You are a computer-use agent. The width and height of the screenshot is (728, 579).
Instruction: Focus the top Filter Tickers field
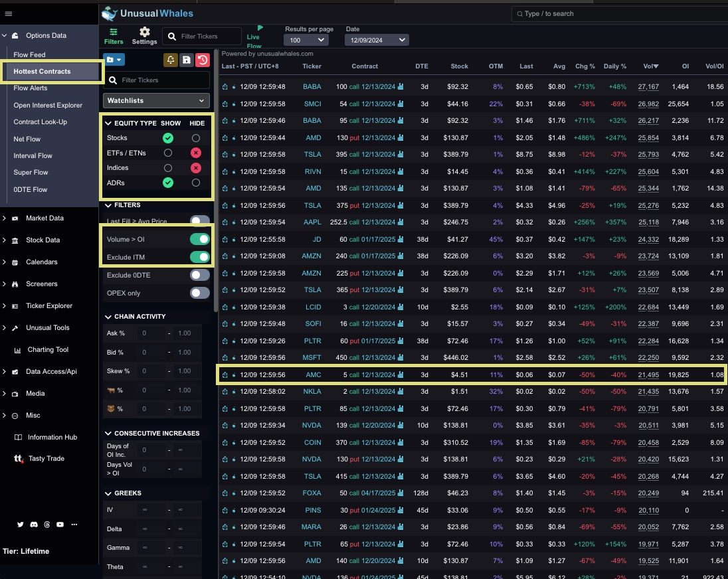[x=202, y=36]
